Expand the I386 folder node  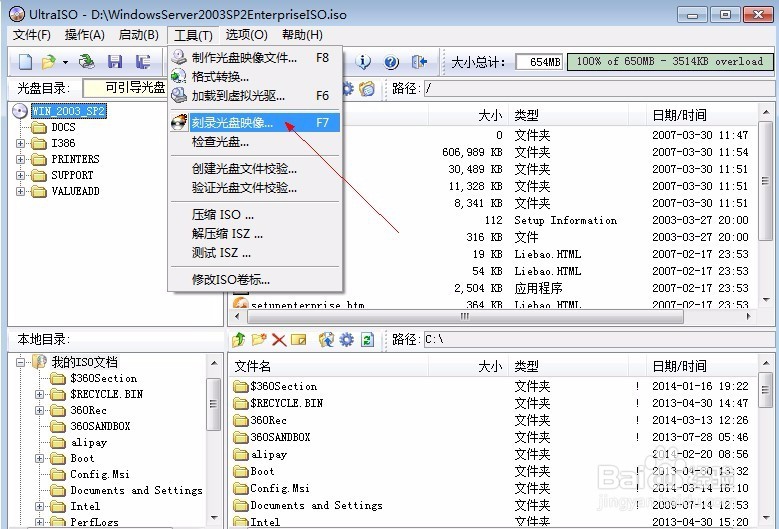[20, 144]
